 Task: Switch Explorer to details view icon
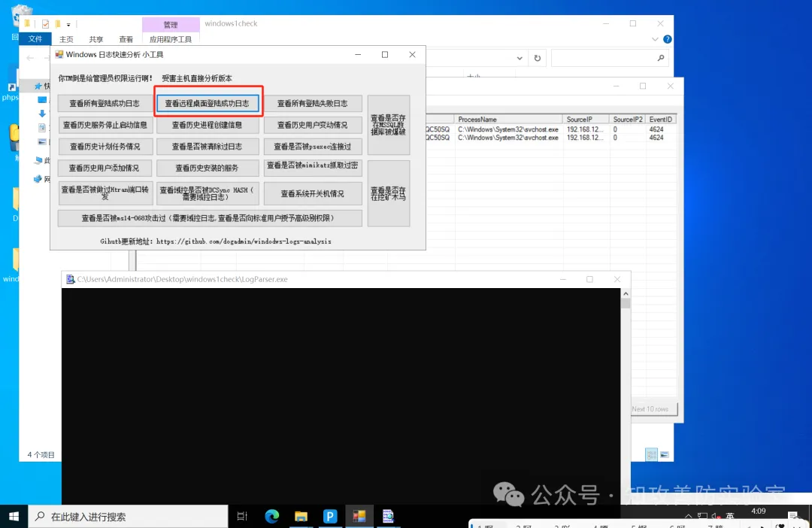[x=651, y=454]
